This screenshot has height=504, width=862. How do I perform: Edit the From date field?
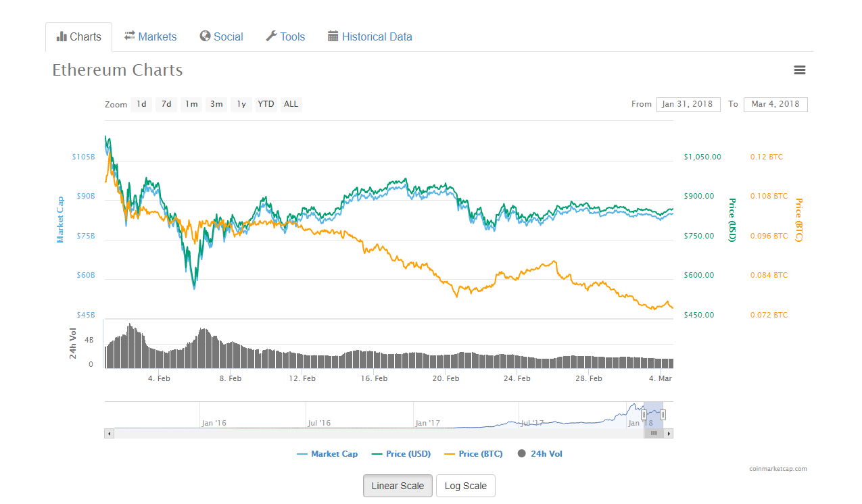688,104
